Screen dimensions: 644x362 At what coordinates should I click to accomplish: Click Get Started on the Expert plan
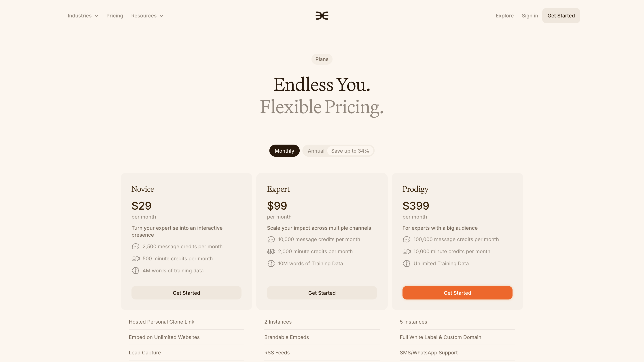[x=322, y=293]
